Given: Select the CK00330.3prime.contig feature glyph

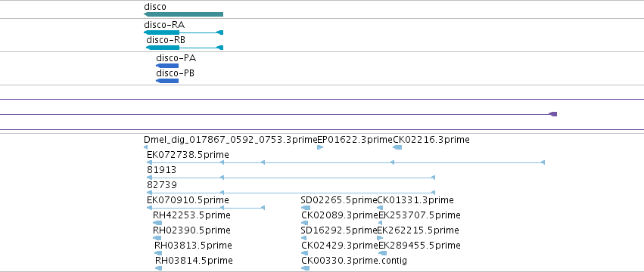Looking at the screenshot, I should pyautogui.click(x=305, y=268).
